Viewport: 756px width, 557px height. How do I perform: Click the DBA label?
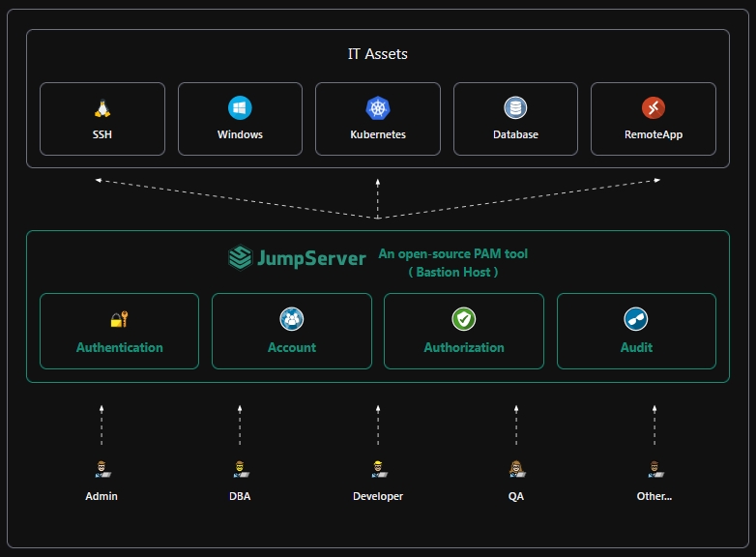[x=240, y=496]
